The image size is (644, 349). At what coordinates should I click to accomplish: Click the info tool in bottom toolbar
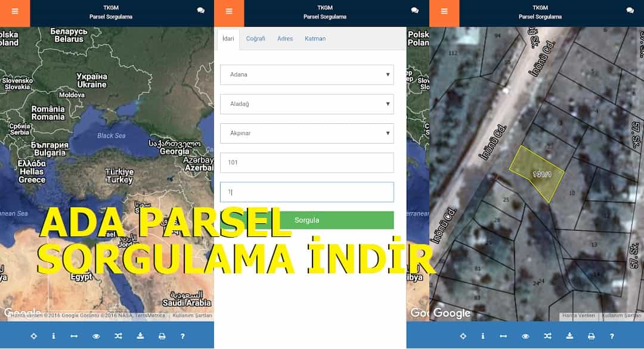click(x=54, y=336)
